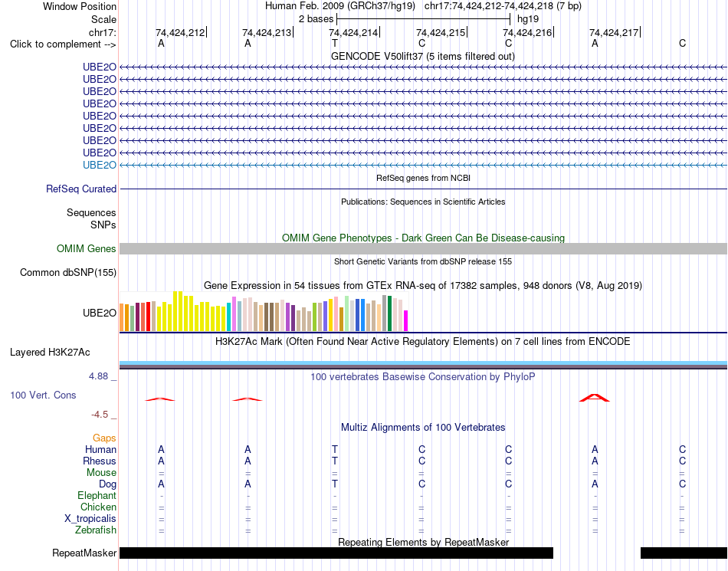Click the T base in the complement row
Screen dimensions: 728x571
pyautogui.click(x=334, y=43)
